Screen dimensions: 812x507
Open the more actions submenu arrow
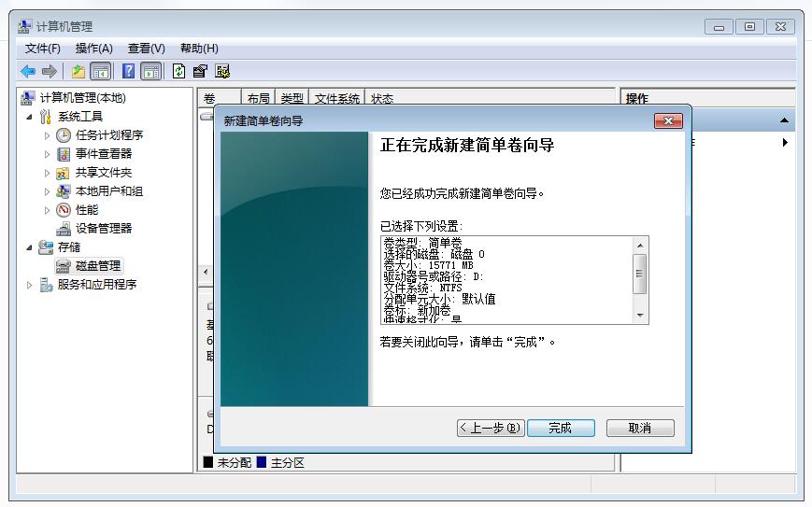click(785, 142)
